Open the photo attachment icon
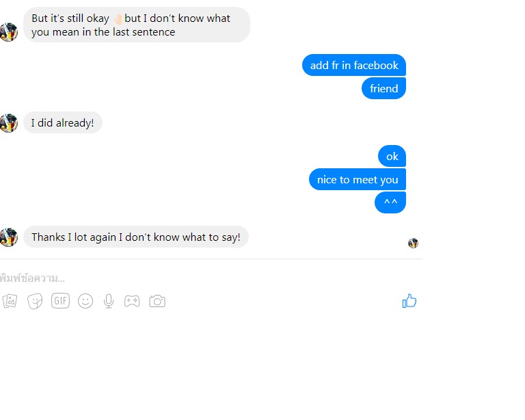This screenshot has width=525, height=420. coord(10,301)
